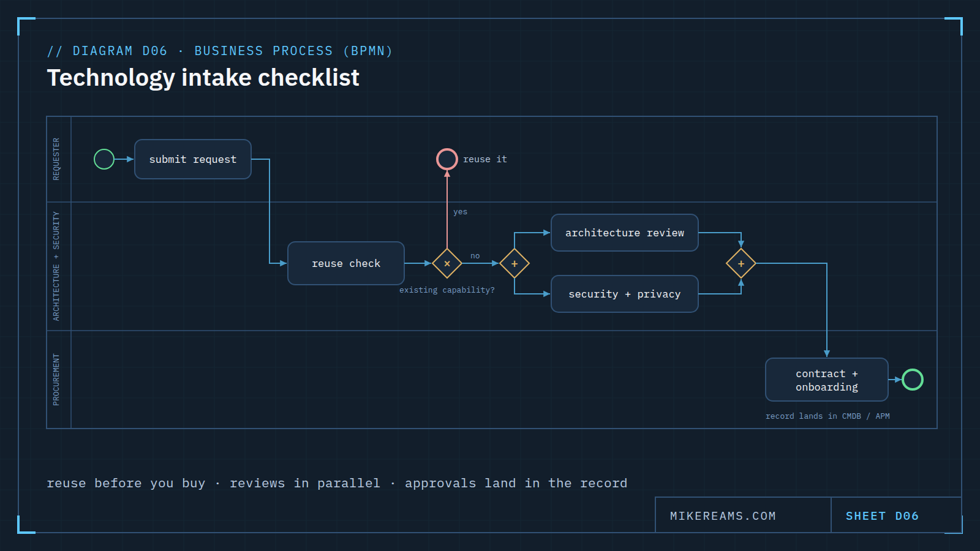Click the 'reuse it' label
The height and width of the screenshot is (551, 980).
[x=485, y=159]
